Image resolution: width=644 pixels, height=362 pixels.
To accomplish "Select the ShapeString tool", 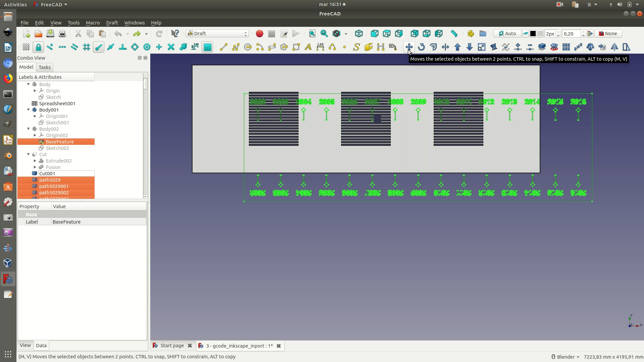I will pos(357,47).
